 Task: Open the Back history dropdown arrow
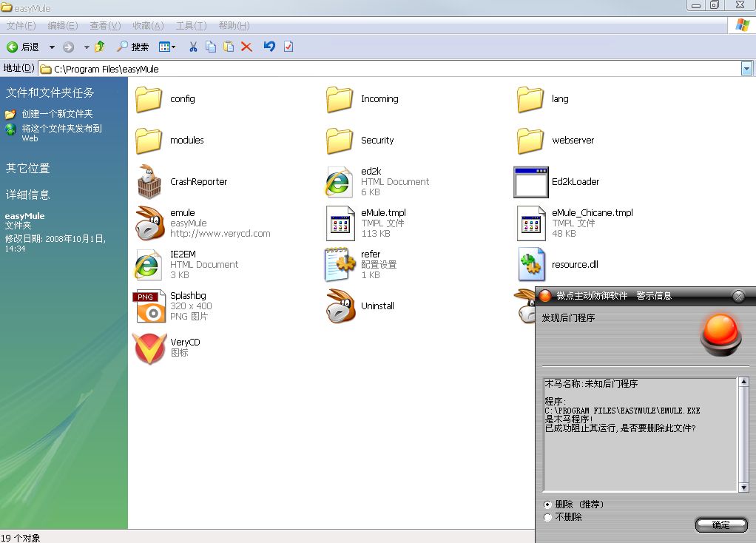(x=52, y=47)
